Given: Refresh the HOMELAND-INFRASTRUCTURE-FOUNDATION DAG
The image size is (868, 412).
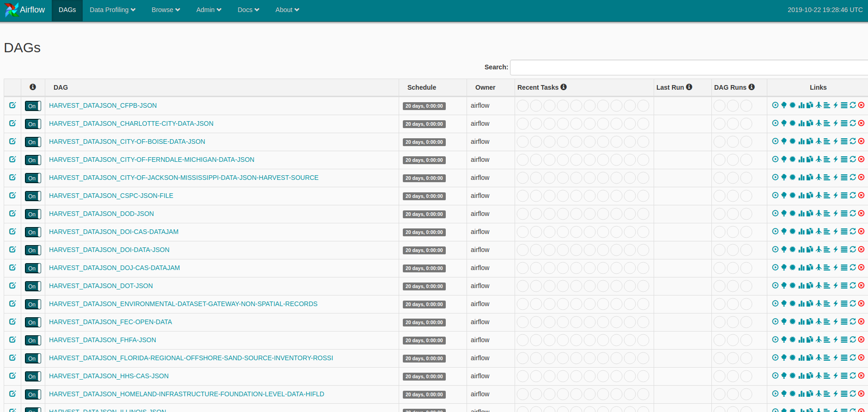Looking at the screenshot, I should 853,394.
